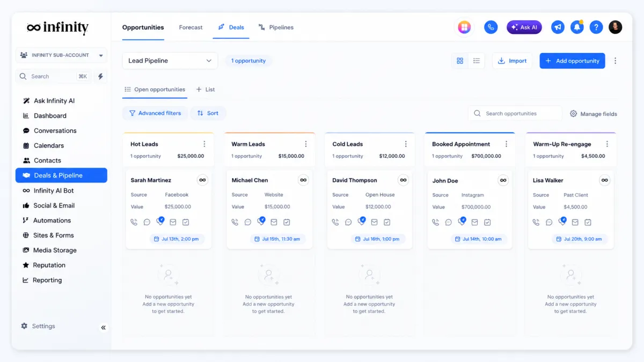The image size is (644, 362).
Task: Click the lightning quick actions icon
Action: tap(100, 77)
